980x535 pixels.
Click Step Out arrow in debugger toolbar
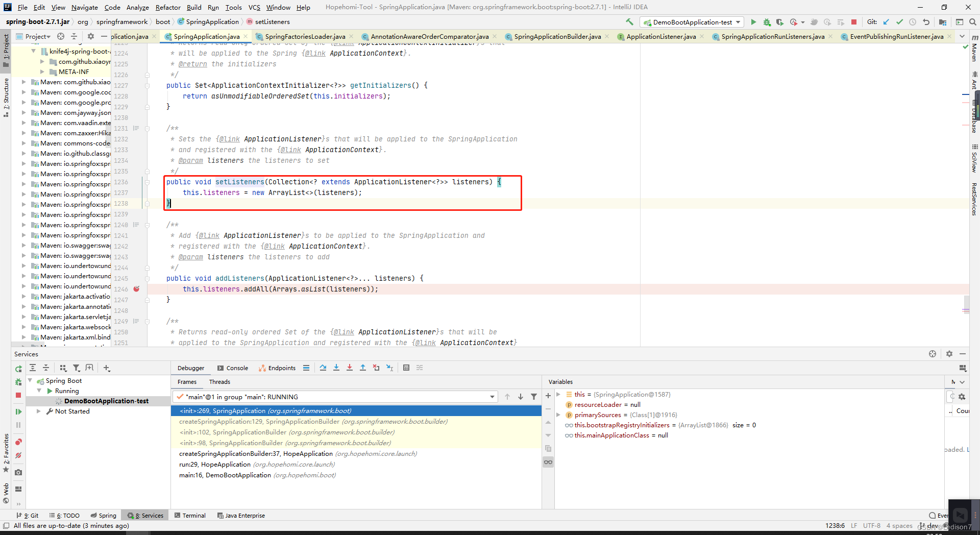363,368
